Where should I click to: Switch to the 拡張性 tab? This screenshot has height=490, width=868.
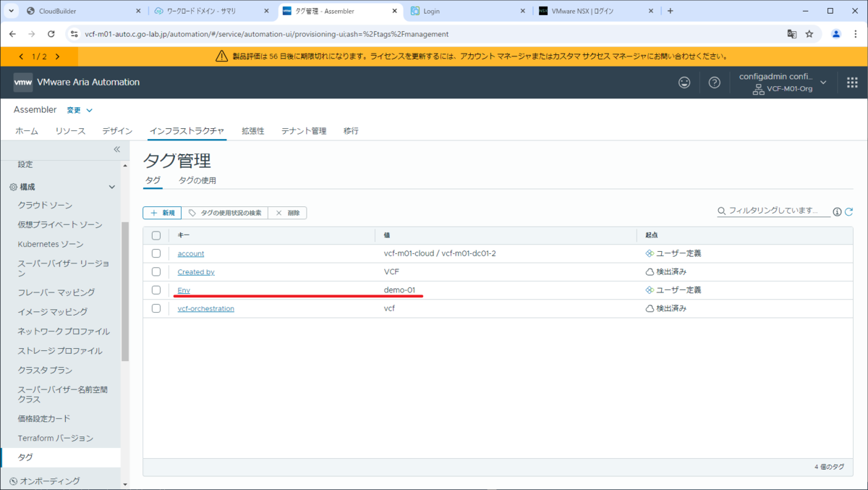[253, 131]
